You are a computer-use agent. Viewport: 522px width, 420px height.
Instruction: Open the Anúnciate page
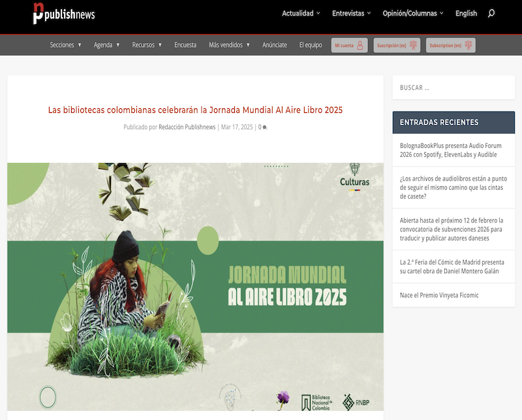tap(275, 45)
